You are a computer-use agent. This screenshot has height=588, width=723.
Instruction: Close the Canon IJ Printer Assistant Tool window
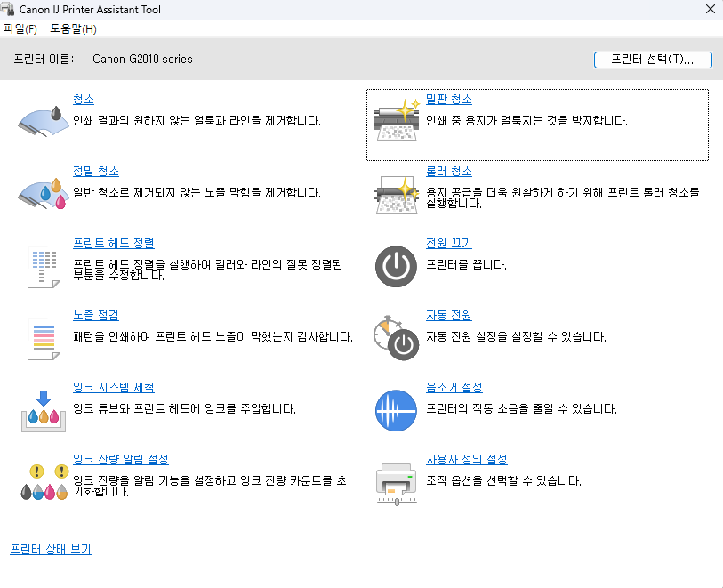click(710, 9)
